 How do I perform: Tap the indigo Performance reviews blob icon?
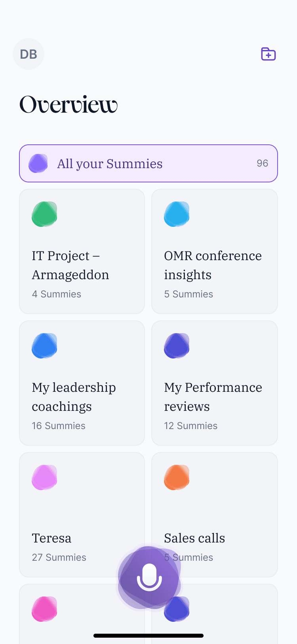click(177, 346)
